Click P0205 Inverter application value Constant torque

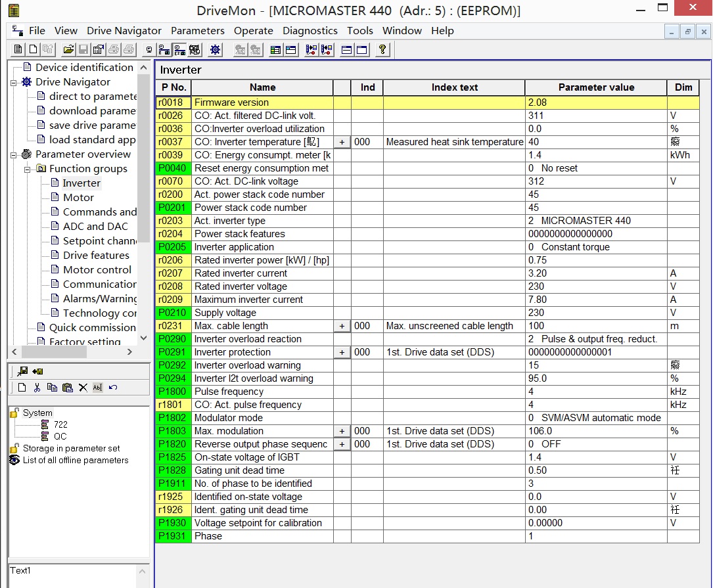coord(596,248)
